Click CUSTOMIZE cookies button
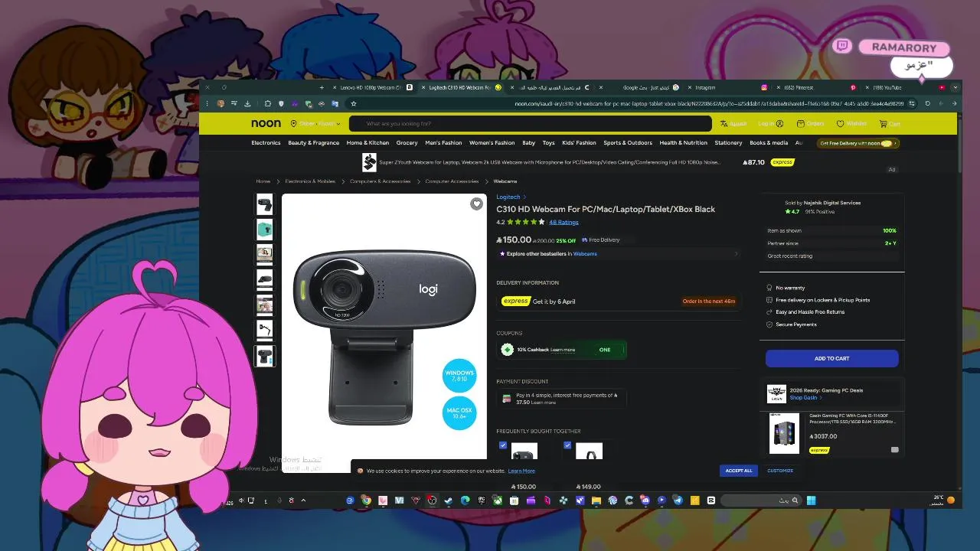The image size is (980, 551). coord(780,471)
